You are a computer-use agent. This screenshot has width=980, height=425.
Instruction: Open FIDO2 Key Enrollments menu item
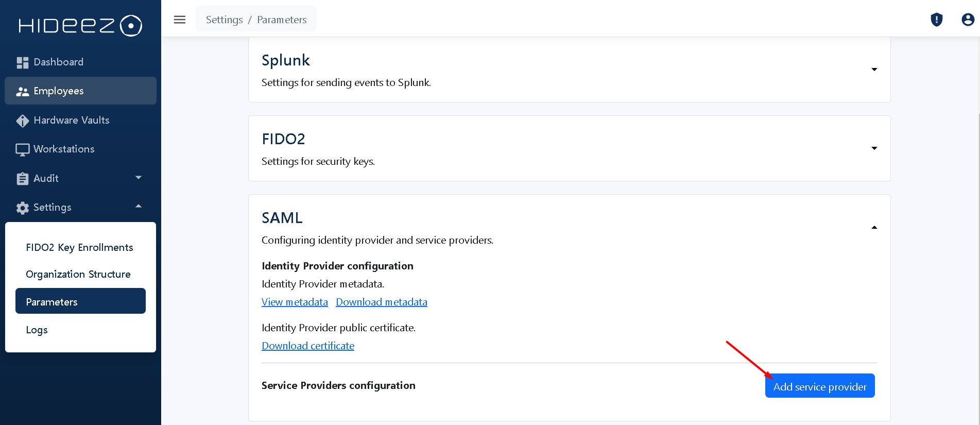tap(80, 247)
